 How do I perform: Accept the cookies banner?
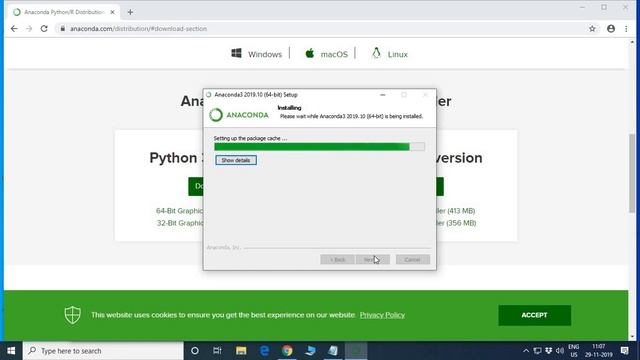(x=534, y=315)
